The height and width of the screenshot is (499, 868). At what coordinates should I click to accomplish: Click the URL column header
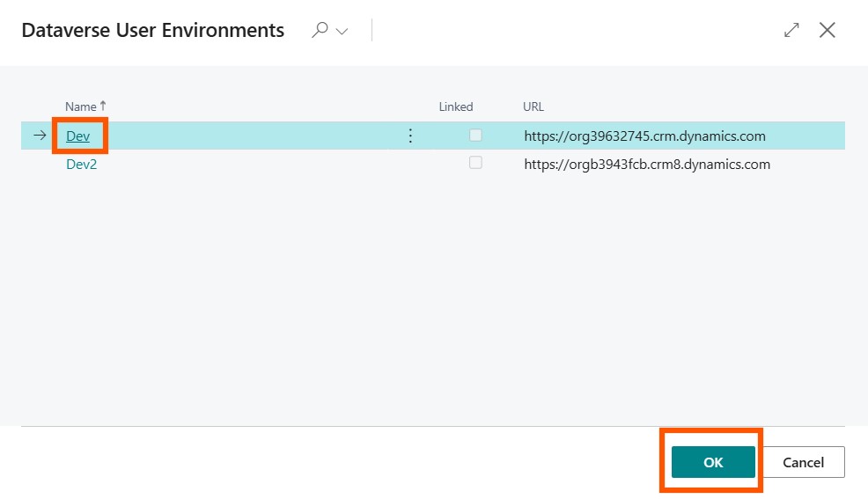point(533,106)
